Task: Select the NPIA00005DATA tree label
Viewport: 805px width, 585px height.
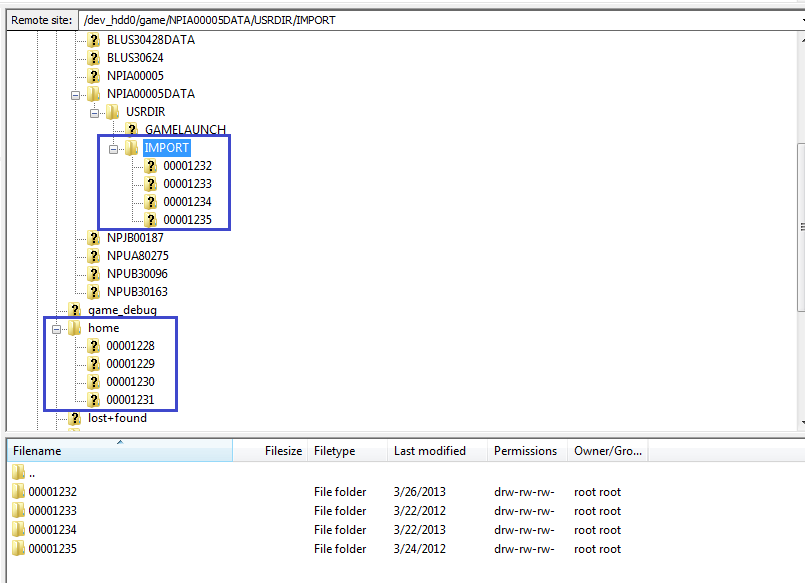Action: click(151, 94)
